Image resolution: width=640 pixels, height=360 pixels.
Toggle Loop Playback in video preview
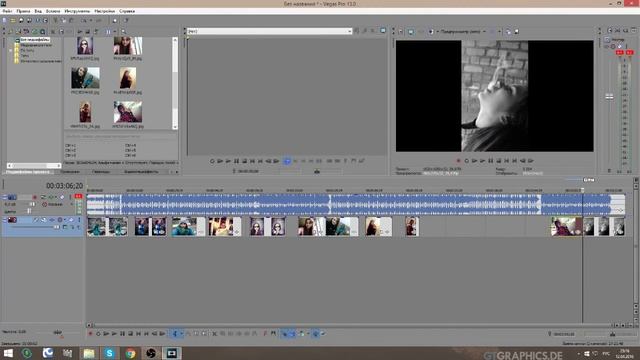click(x=467, y=161)
